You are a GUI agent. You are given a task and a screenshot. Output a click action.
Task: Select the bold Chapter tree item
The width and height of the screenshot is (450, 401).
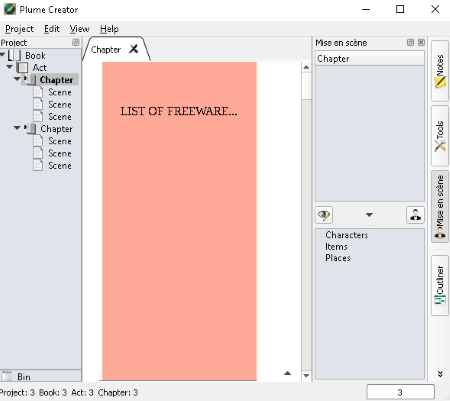(x=56, y=80)
